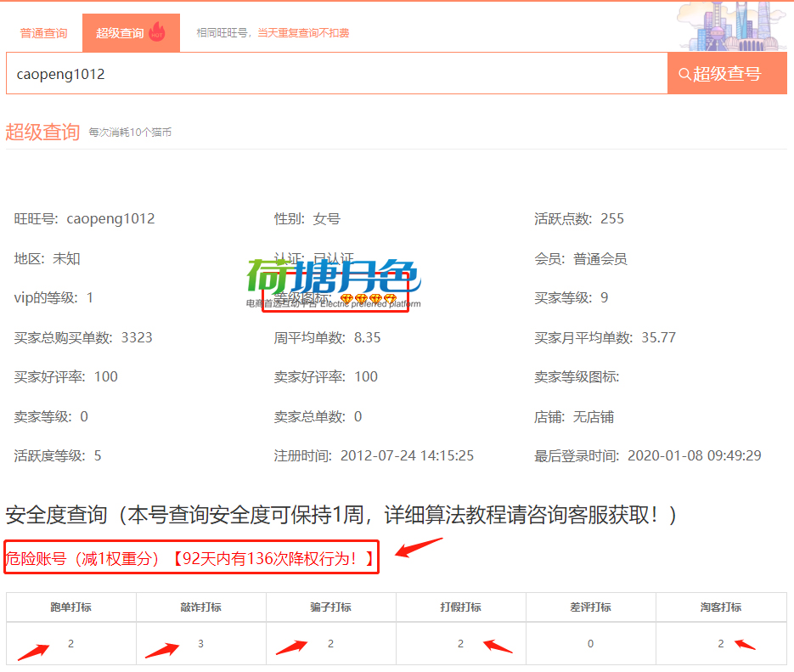Select the 差评打标 value 0 cell
The height and width of the screenshot is (672, 794).
(590, 643)
